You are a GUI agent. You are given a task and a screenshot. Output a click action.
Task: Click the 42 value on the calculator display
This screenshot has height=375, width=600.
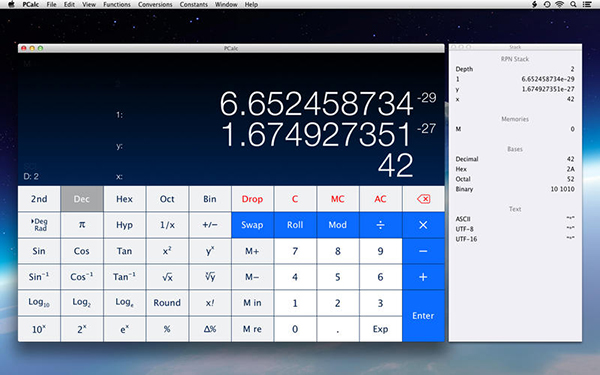click(396, 165)
